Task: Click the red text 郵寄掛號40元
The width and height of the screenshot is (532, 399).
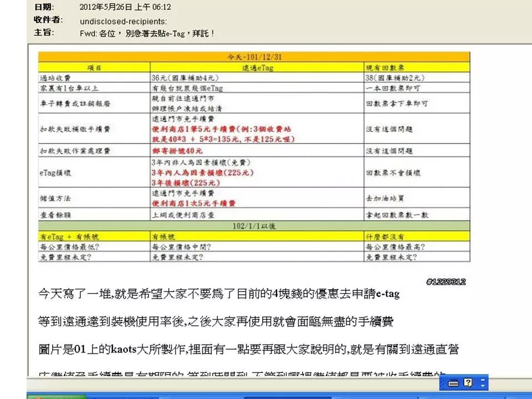Action: coord(177,151)
